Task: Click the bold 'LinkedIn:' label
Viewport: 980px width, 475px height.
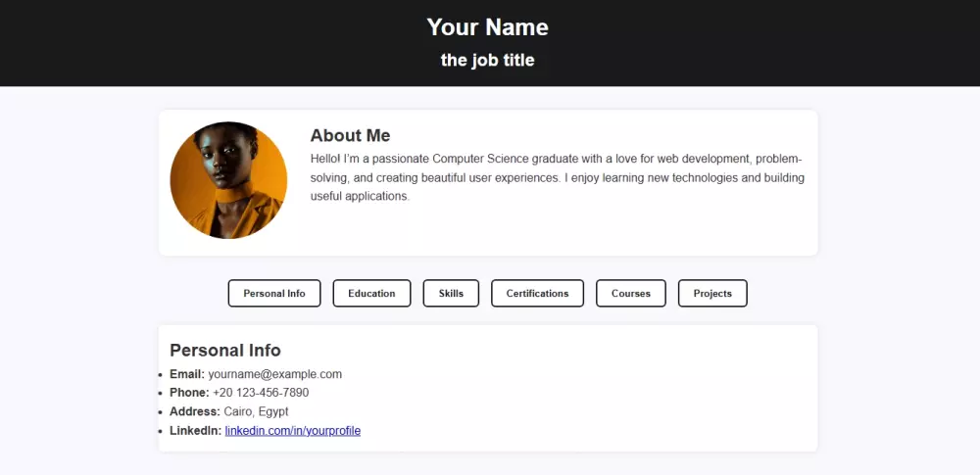Action: pyautogui.click(x=195, y=431)
